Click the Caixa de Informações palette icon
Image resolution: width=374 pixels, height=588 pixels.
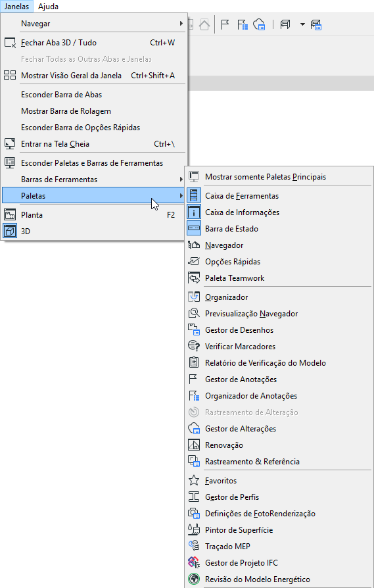pos(194,212)
